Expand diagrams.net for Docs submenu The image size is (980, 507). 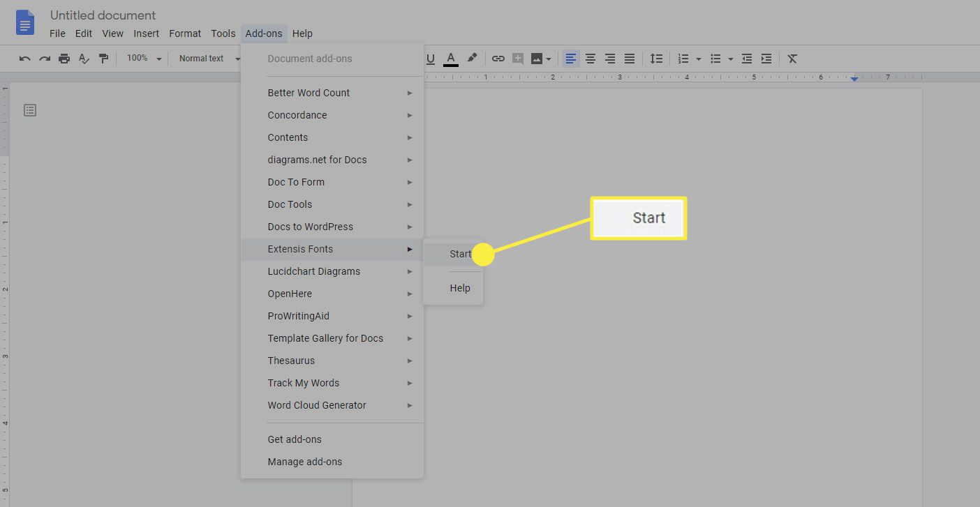[332, 160]
